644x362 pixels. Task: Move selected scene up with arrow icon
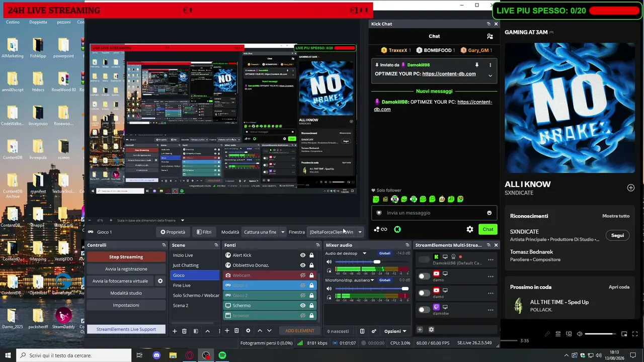click(207, 331)
